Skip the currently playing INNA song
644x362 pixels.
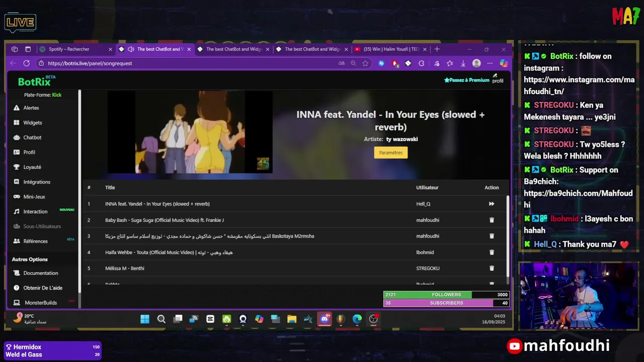[x=492, y=204]
